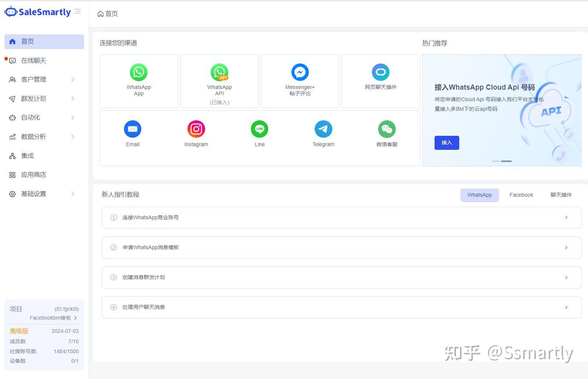This screenshot has width=588, height=379.
Task: Select first carousel indicator on banner
Action: click(496, 161)
